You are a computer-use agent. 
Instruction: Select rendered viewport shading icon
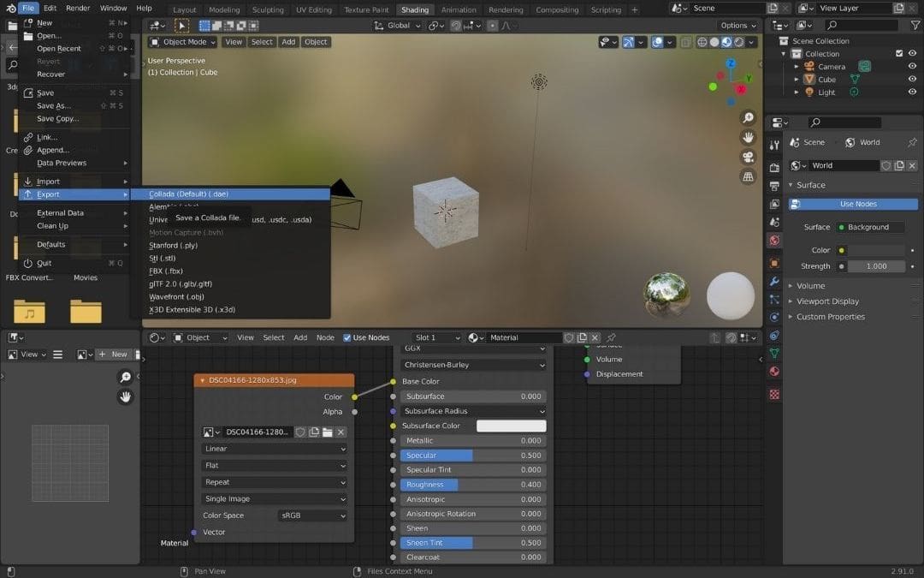pos(739,42)
